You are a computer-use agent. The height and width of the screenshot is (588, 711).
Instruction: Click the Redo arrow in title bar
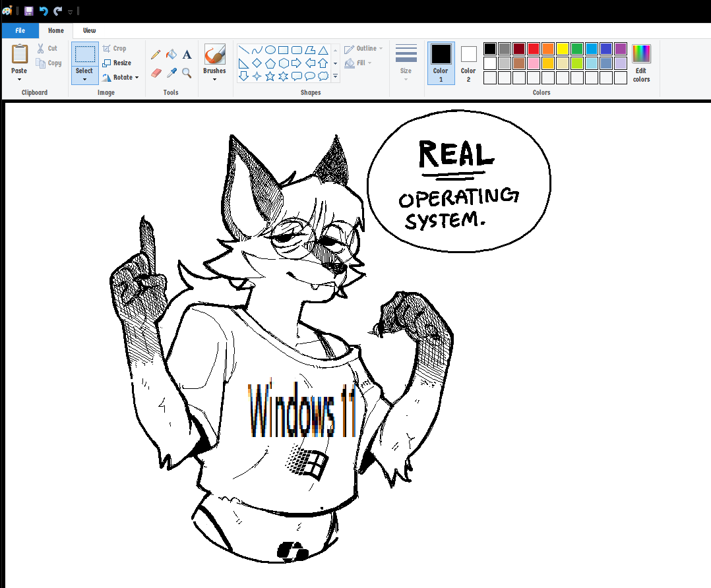[x=58, y=11]
